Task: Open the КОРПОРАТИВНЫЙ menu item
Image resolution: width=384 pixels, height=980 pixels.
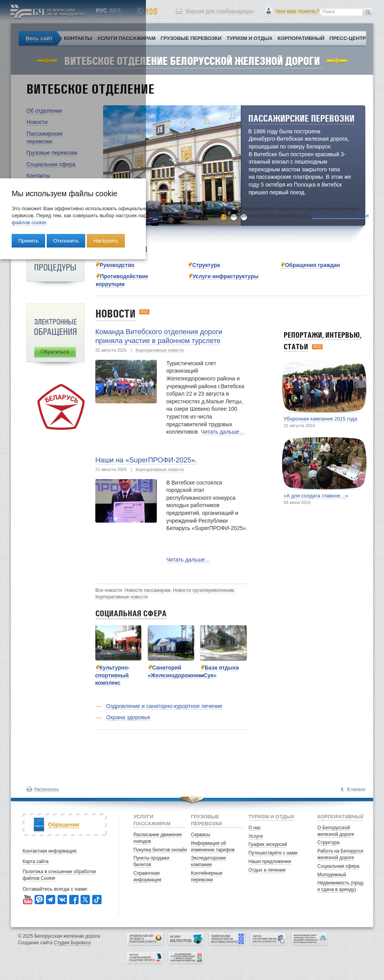Action: [x=301, y=38]
